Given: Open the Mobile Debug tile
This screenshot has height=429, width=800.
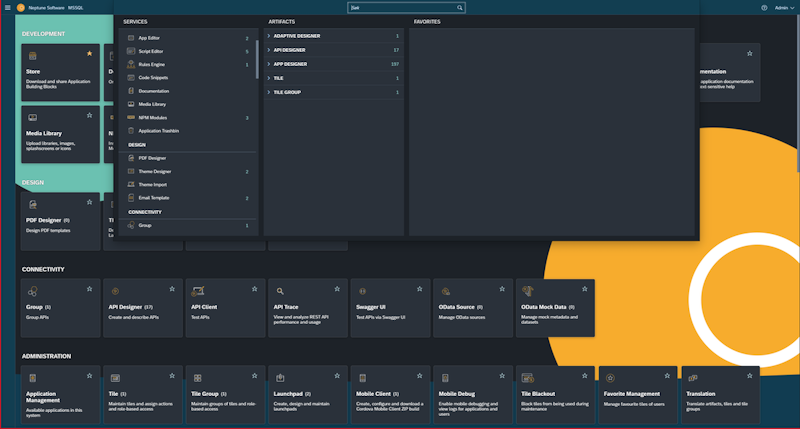Looking at the screenshot, I should pos(473,394).
